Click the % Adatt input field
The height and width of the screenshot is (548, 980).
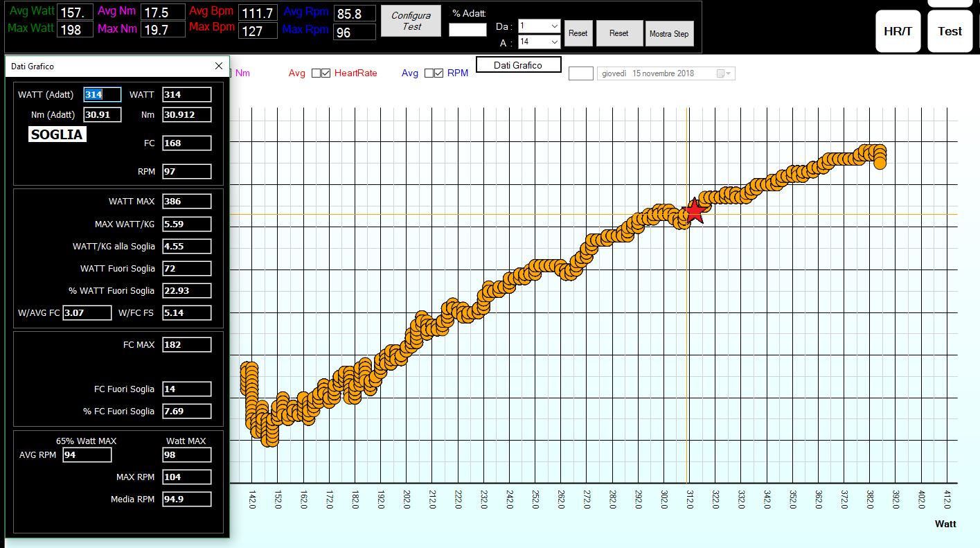[x=467, y=30]
